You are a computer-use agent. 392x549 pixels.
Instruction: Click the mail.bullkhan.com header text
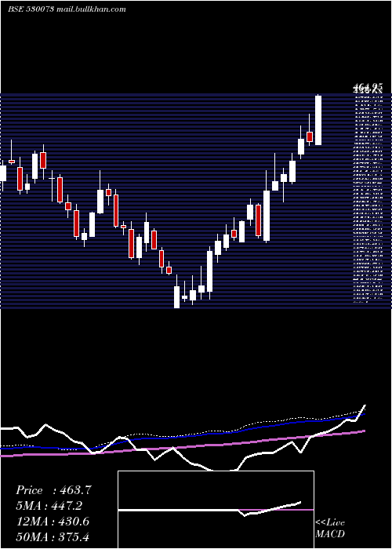pos(91,9)
